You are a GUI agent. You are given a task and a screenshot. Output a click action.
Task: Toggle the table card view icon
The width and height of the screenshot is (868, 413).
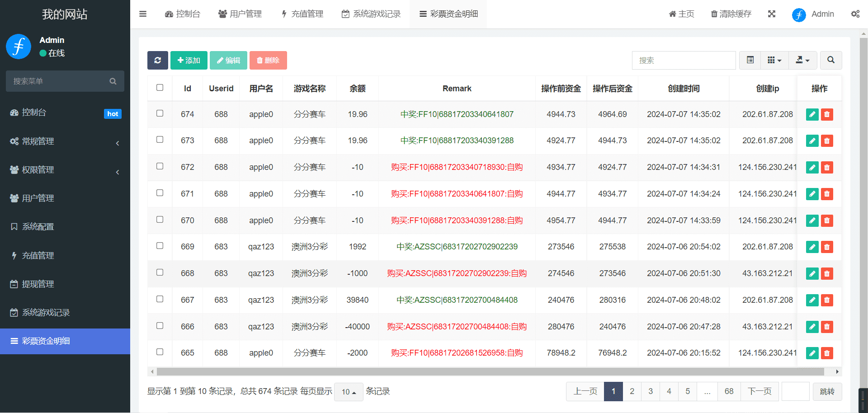[x=750, y=60]
